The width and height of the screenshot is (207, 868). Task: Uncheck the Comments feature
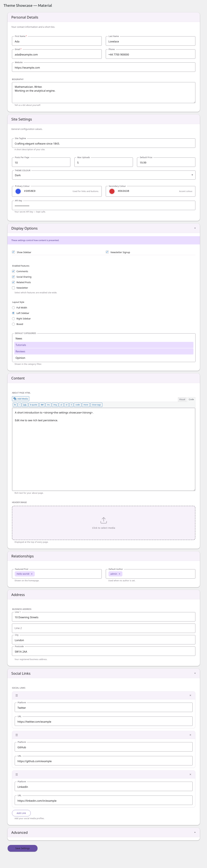[x=14, y=271]
